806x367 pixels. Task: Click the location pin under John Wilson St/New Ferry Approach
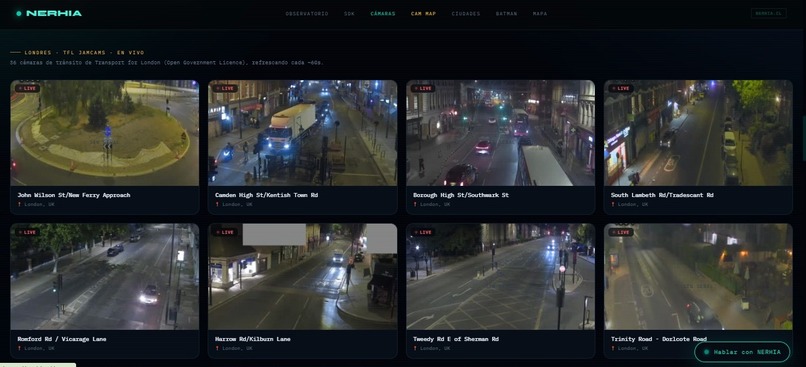[20, 205]
